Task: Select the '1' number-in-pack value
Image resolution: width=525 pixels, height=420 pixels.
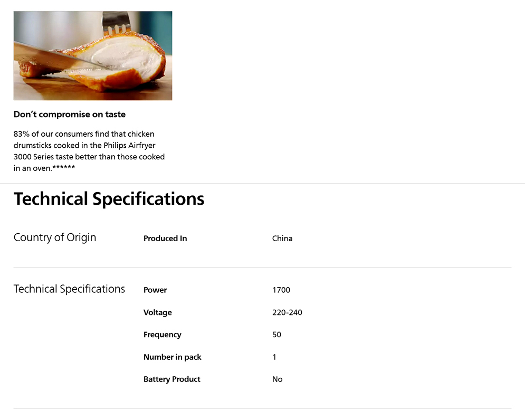Action: click(x=274, y=357)
